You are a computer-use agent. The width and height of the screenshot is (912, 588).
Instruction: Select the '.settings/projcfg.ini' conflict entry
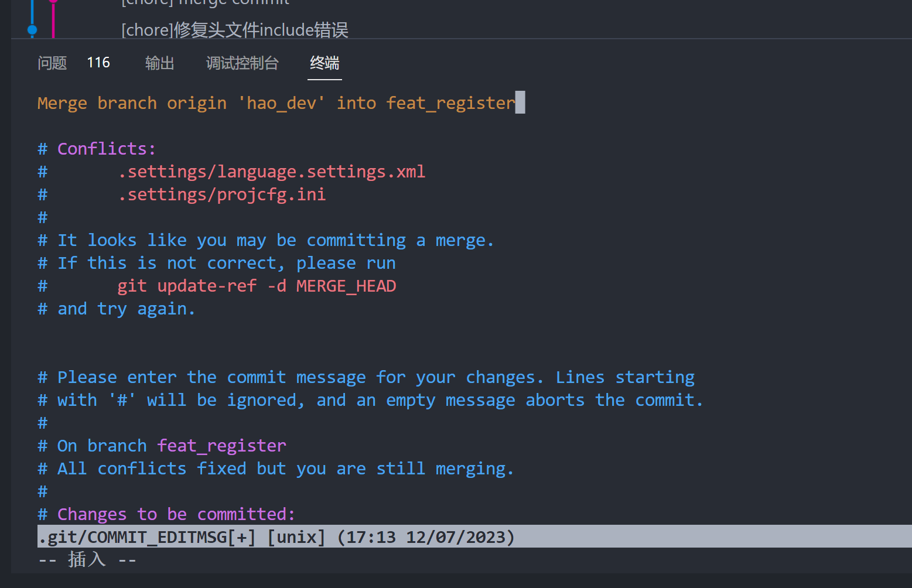[222, 194]
